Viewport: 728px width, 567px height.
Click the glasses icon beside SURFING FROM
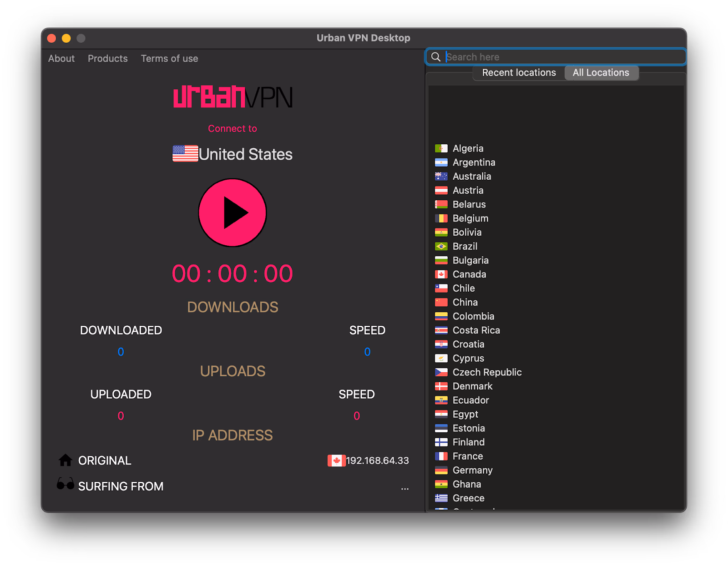pos(66,483)
